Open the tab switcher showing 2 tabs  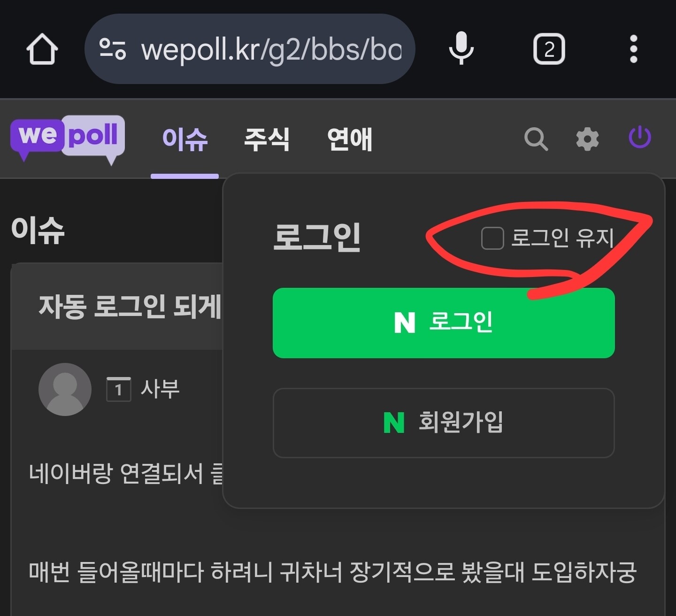[x=549, y=49]
